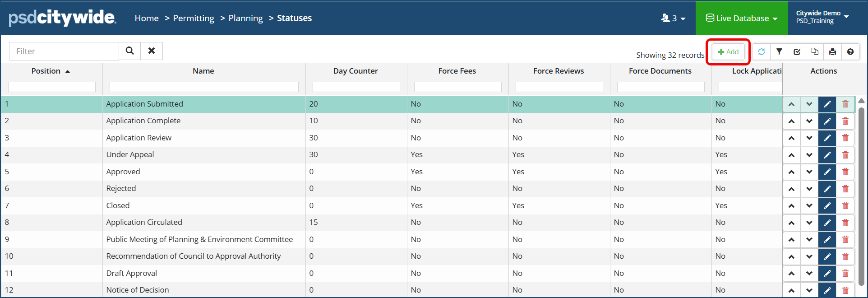Open the Live Database dropdown
This screenshot has height=298, width=868.
tap(742, 19)
